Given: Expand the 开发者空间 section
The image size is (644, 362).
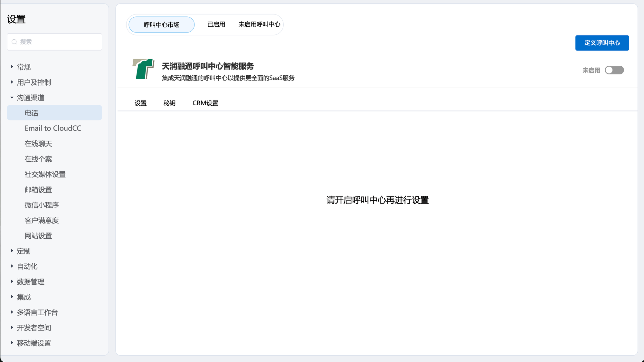Looking at the screenshot, I should (x=12, y=328).
